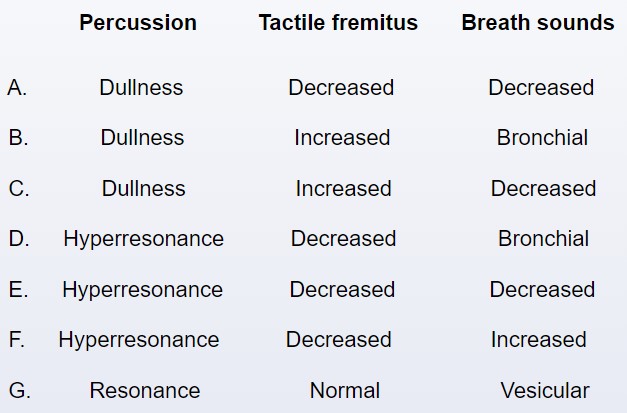The height and width of the screenshot is (413, 627).
Task: Pick answer option G letter
Action: tap(20, 391)
